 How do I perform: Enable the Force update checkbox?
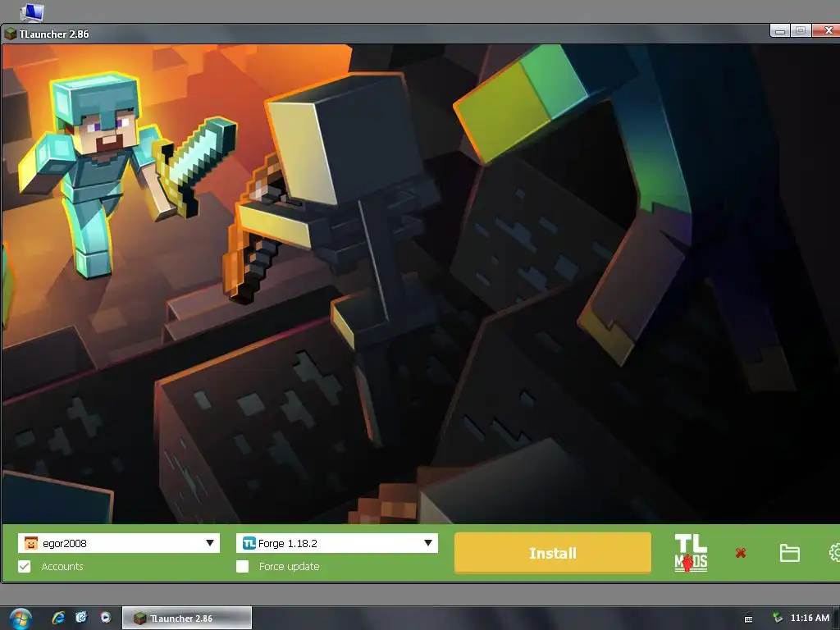[x=242, y=566]
